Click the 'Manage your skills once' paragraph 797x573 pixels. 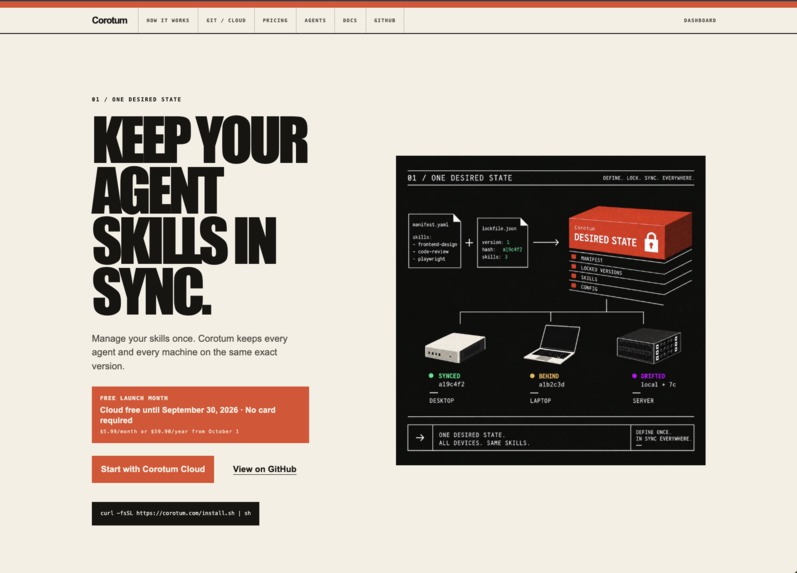pyautogui.click(x=190, y=352)
